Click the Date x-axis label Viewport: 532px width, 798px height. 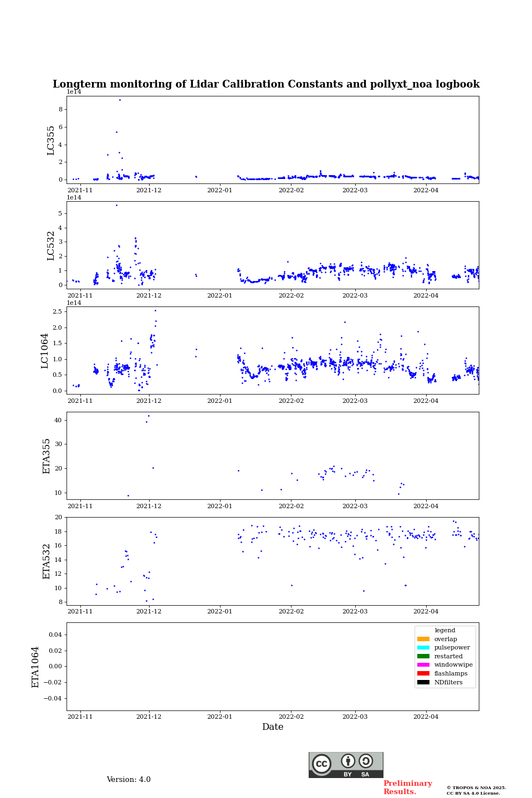click(273, 727)
